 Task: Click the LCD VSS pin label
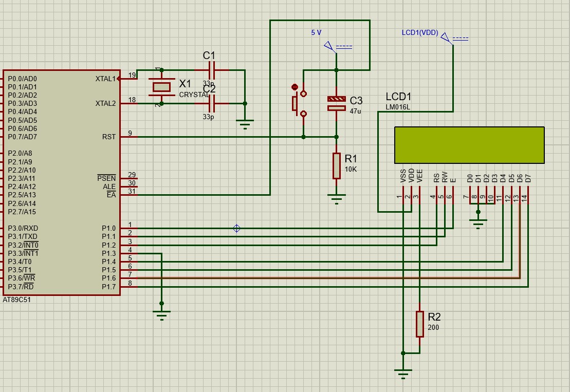(403, 176)
